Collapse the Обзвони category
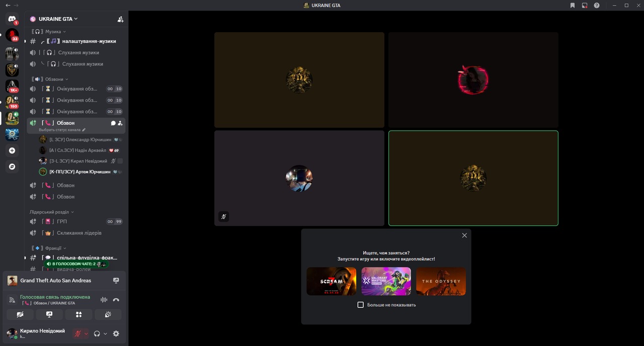The height and width of the screenshot is (346, 644). coord(49,79)
